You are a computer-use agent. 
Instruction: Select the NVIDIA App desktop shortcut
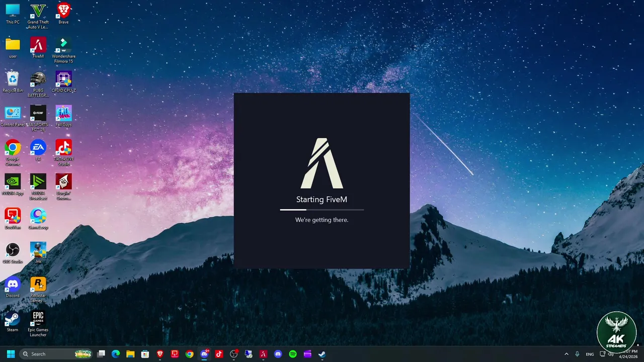(x=13, y=185)
